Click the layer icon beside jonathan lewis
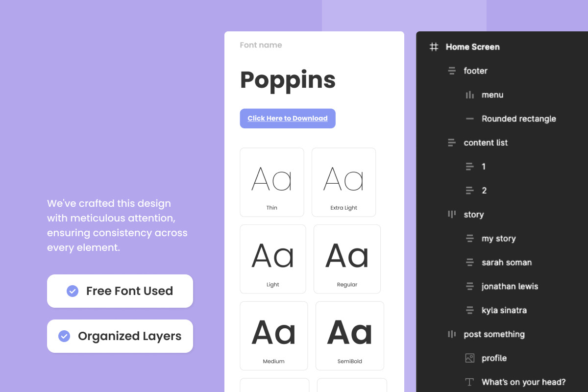This screenshot has height=392, width=588. (470, 286)
